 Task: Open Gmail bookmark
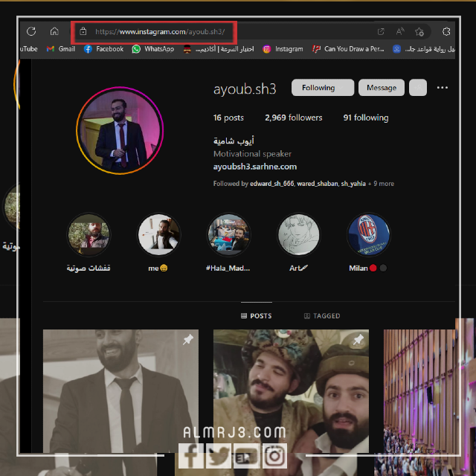point(61,49)
